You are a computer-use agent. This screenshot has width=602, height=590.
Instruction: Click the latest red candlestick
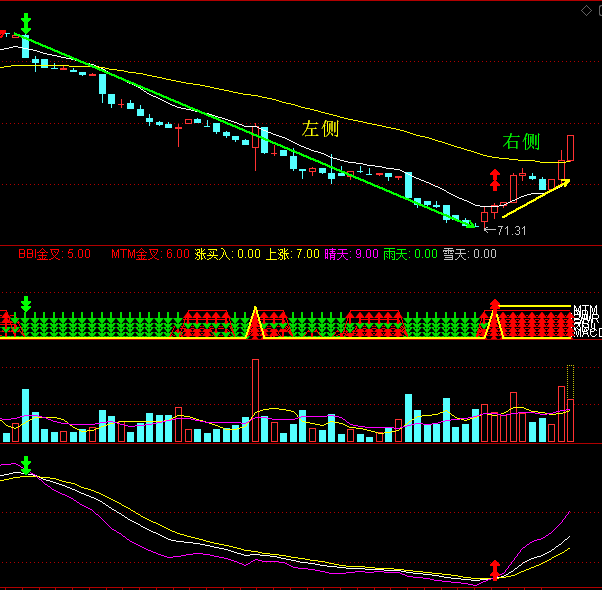point(571,148)
